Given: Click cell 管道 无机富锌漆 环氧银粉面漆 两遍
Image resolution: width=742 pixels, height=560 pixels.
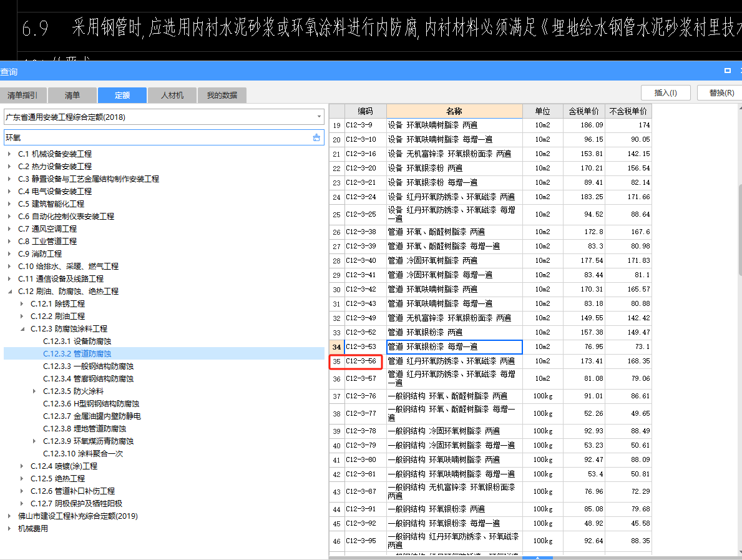Looking at the screenshot, I should (454, 318).
